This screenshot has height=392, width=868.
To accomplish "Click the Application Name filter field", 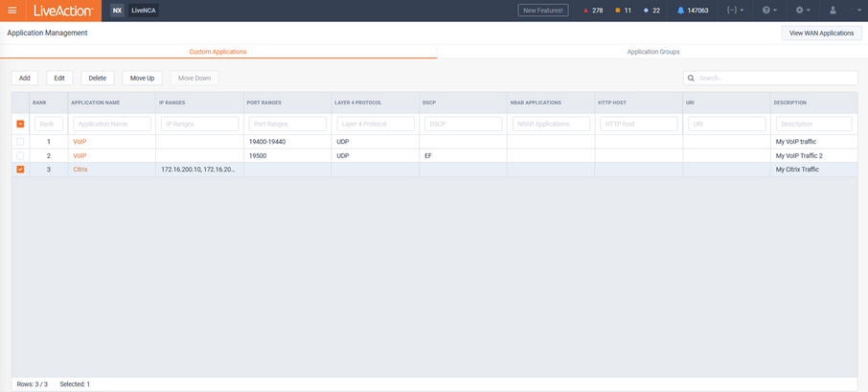I will (112, 124).
